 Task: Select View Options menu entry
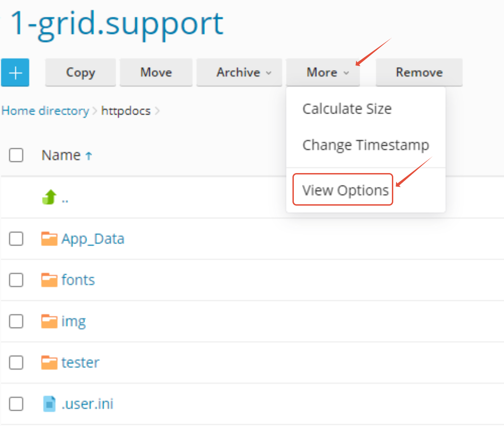345,190
